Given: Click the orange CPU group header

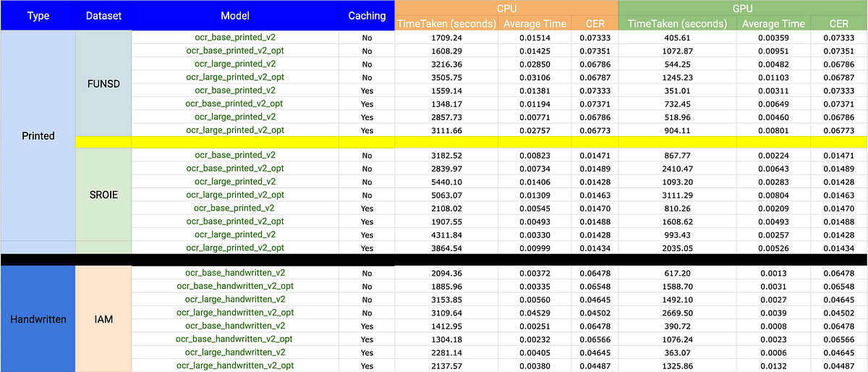Looking at the screenshot, I should coord(506,7).
